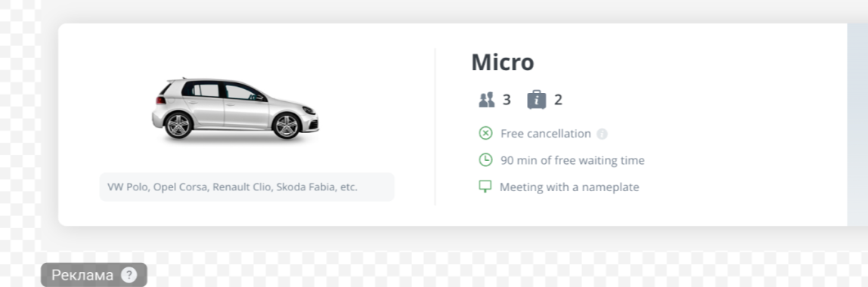Click the green clock waiting time icon
This screenshot has height=287, width=868.
pos(485,160)
